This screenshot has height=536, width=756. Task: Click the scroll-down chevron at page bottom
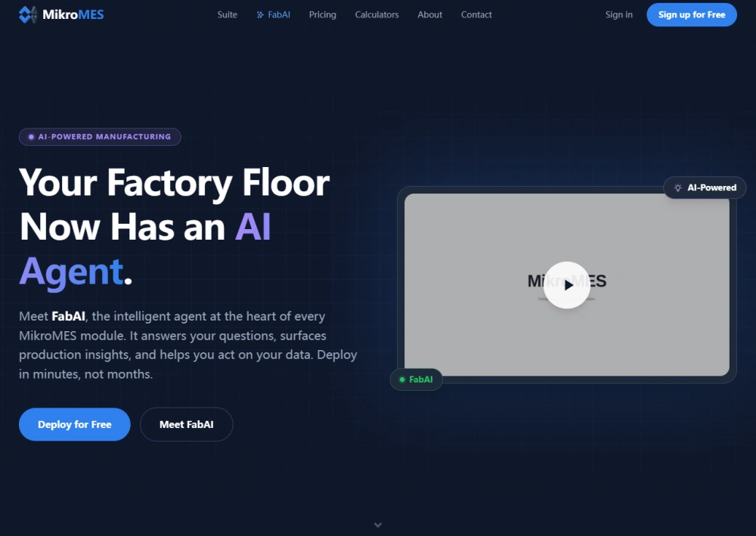click(378, 525)
